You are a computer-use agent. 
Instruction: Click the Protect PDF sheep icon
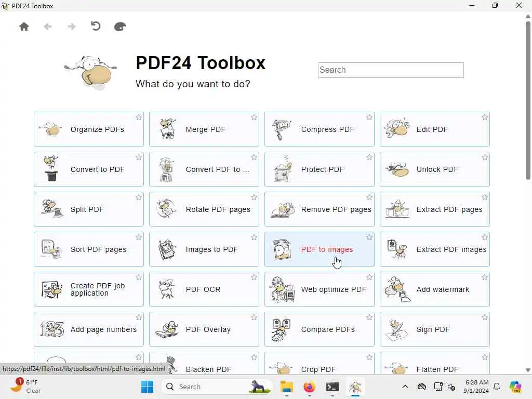tap(283, 169)
